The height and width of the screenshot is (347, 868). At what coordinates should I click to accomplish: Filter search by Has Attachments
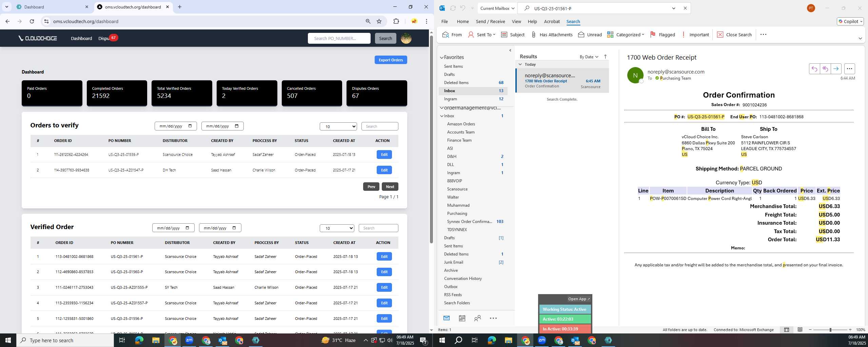(x=552, y=35)
